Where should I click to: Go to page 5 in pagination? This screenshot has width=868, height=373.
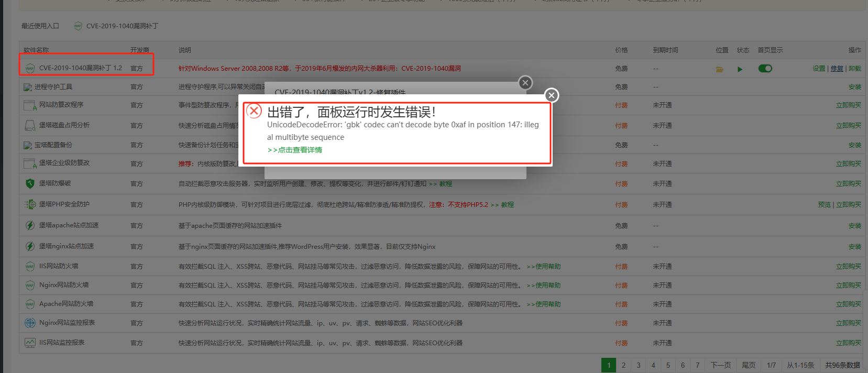668,365
